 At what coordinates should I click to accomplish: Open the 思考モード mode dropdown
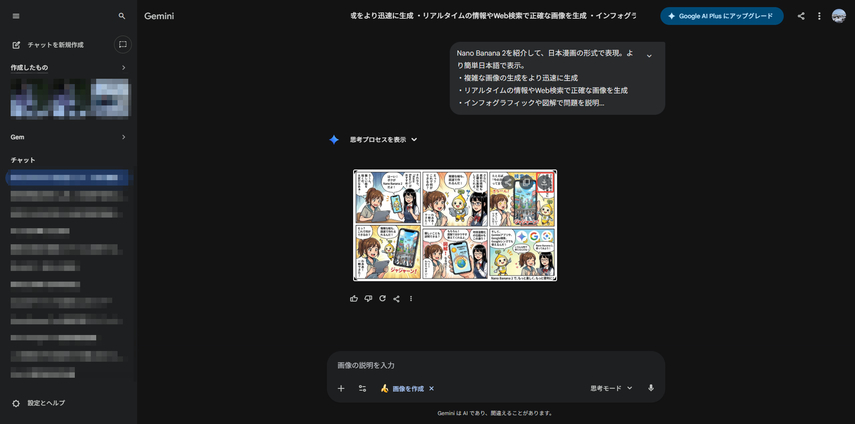pyautogui.click(x=611, y=388)
